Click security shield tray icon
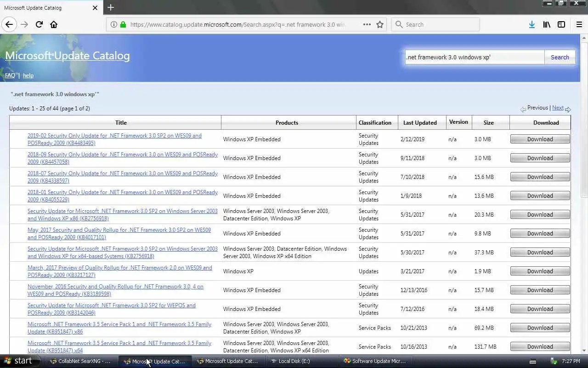The image size is (588, 368). pyautogui.click(x=554, y=361)
